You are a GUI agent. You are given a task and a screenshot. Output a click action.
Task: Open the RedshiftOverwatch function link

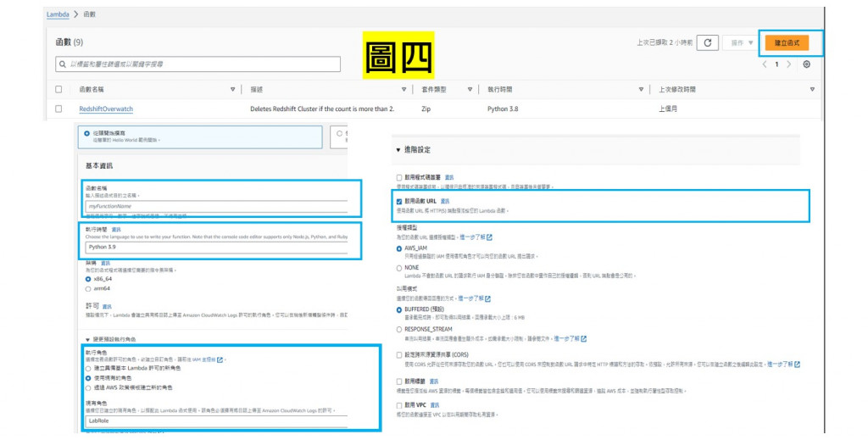pos(106,109)
